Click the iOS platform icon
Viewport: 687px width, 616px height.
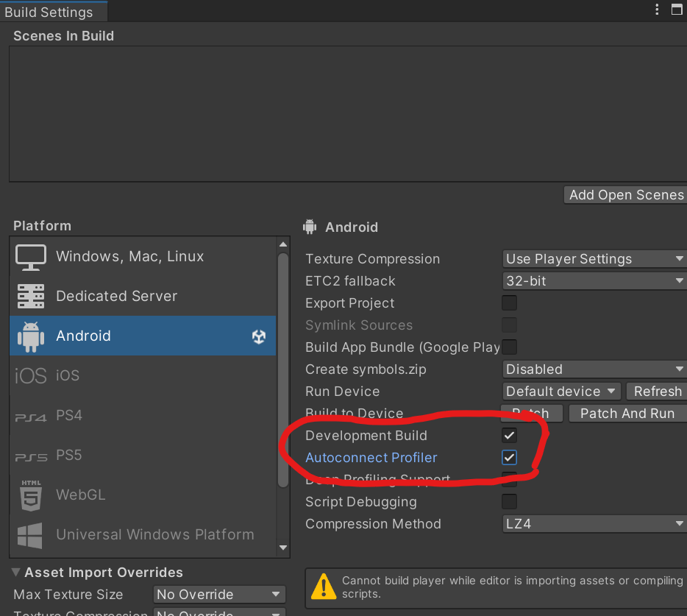pyautogui.click(x=31, y=376)
